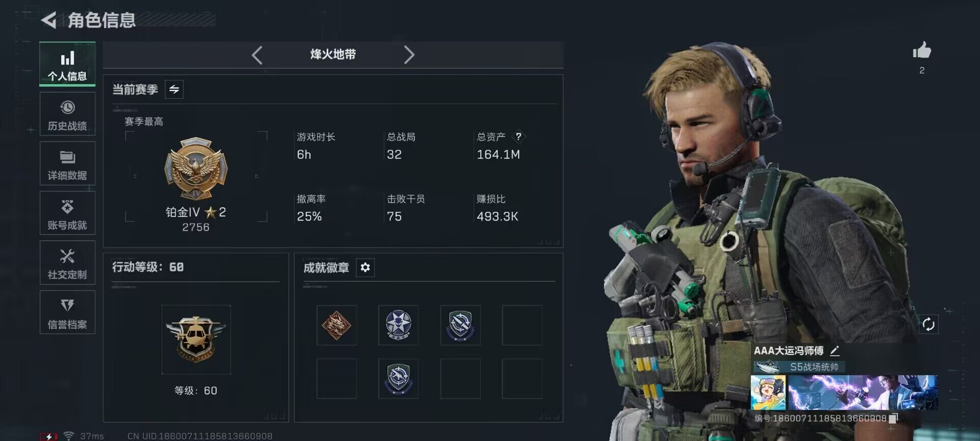Select the dragon achievement badge
The width and height of the screenshot is (980, 441).
tap(336, 325)
